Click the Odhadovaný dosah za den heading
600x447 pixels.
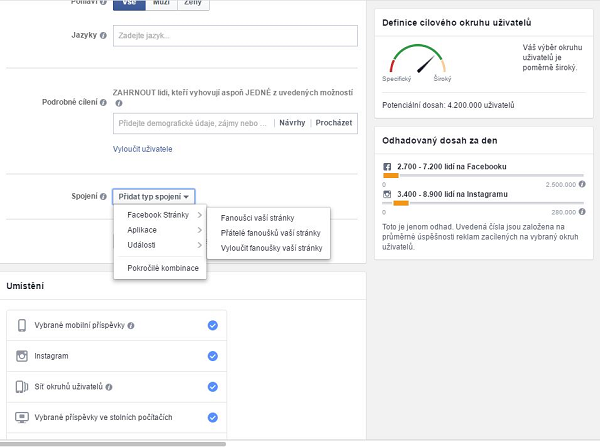click(x=440, y=140)
